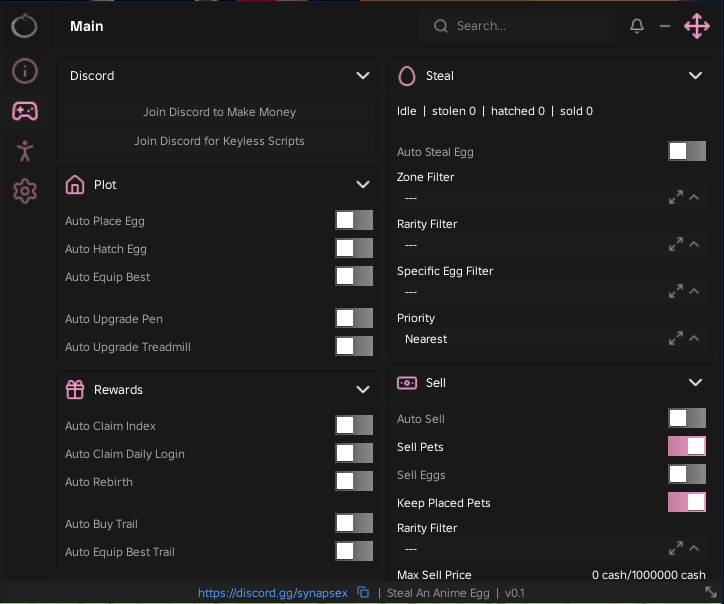Expand the Specific Egg Filter with arrows icon
Image resolution: width=724 pixels, height=604 pixels.
[x=676, y=292]
